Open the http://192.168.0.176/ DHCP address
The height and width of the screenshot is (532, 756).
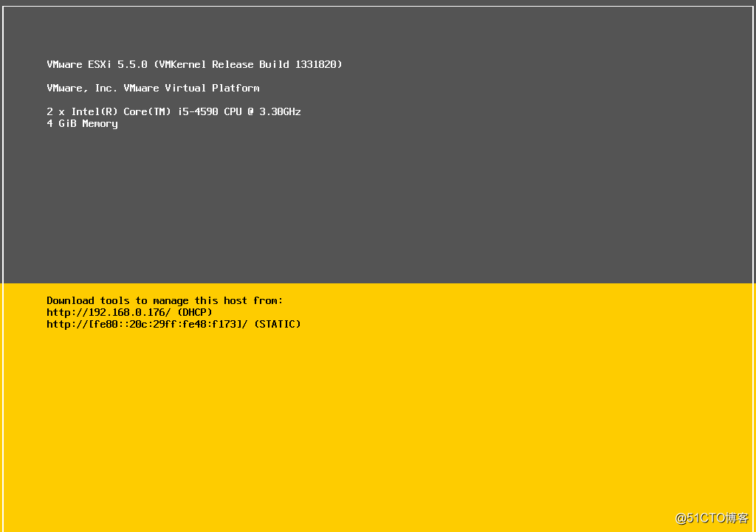[129, 312]
